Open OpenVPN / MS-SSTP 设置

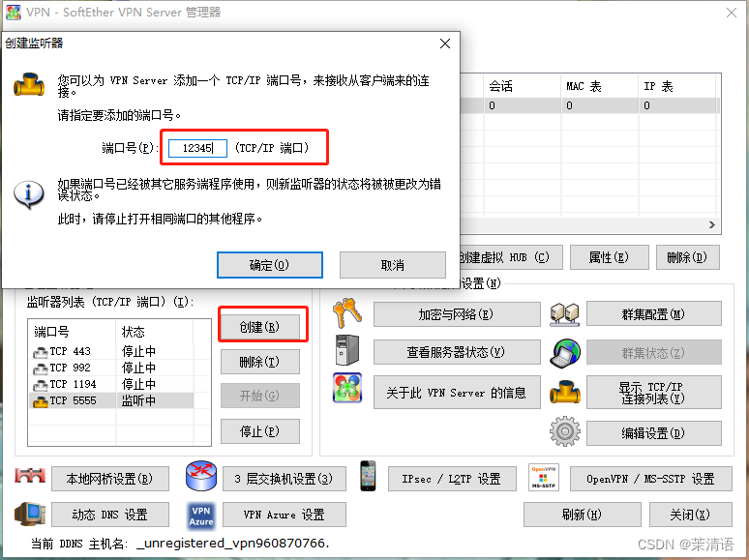click(x=650, y=479)
